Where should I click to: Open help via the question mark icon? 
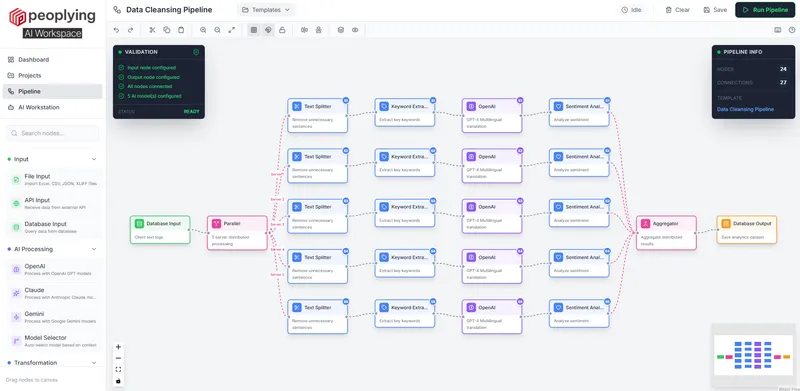(792, 30)
